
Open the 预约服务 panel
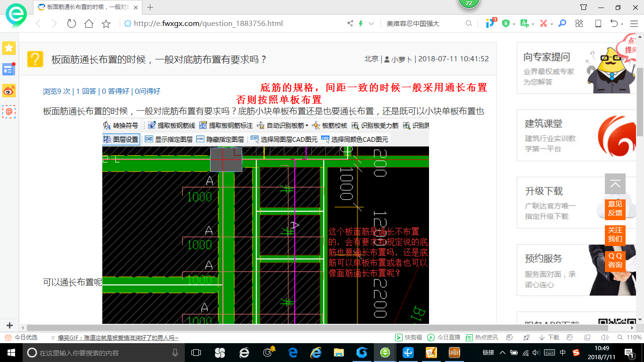[575, 270]
